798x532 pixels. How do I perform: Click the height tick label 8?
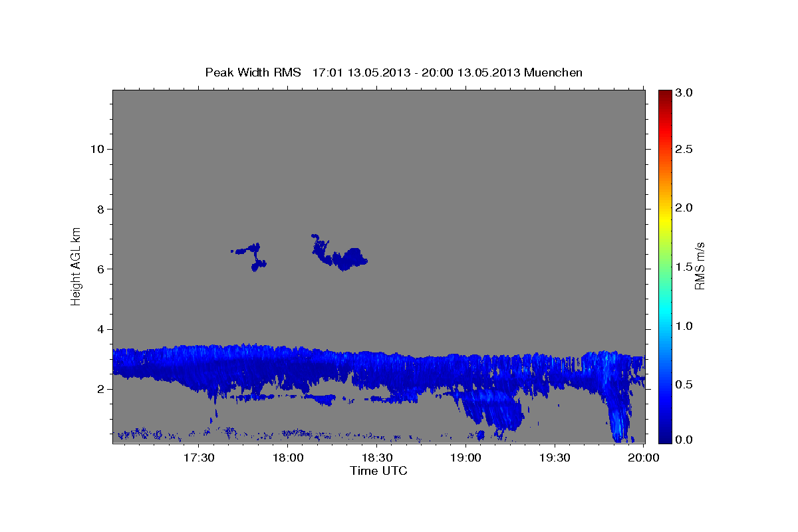(99, 209)
